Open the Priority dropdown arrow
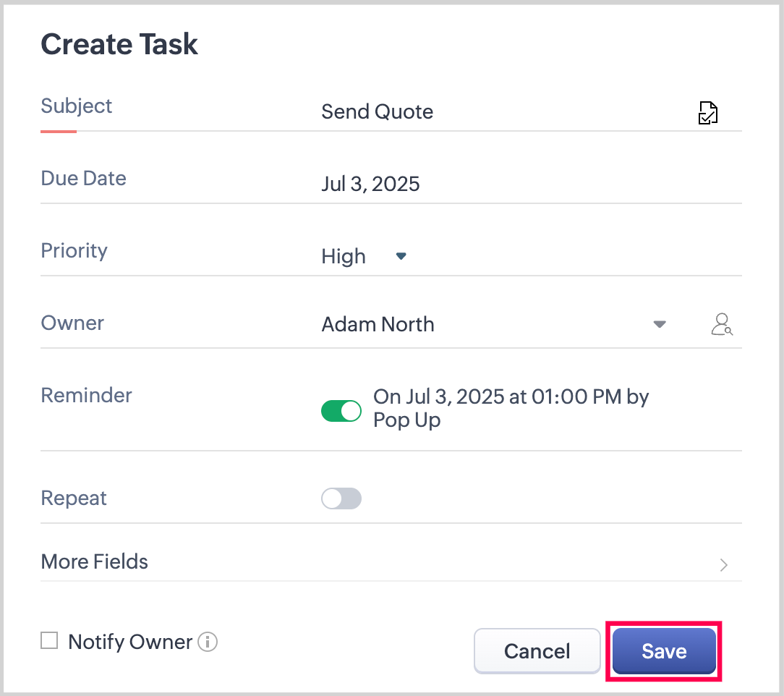The width and height of the screenshot is (784, 696). [x=401, y=256]
